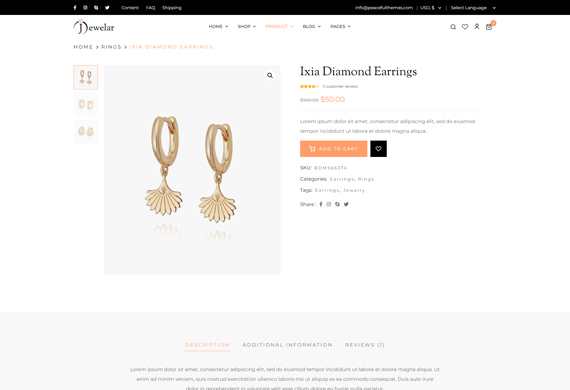The image size is (570, 390).
Task: Click the SKU value BDM566374
Action: tap(330, 168)
